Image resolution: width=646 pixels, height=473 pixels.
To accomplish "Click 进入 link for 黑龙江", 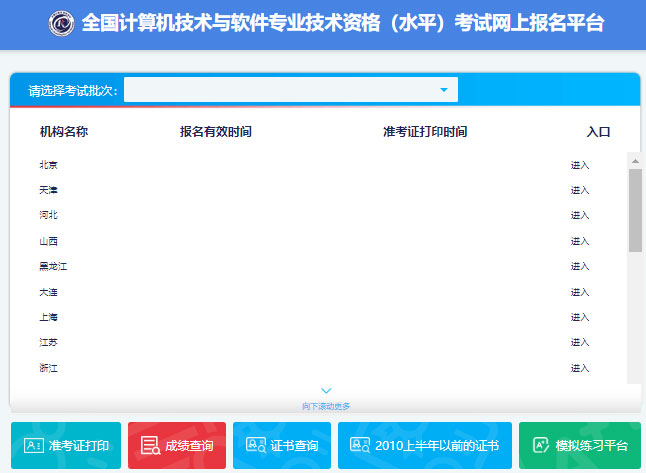I will (580, 266).
